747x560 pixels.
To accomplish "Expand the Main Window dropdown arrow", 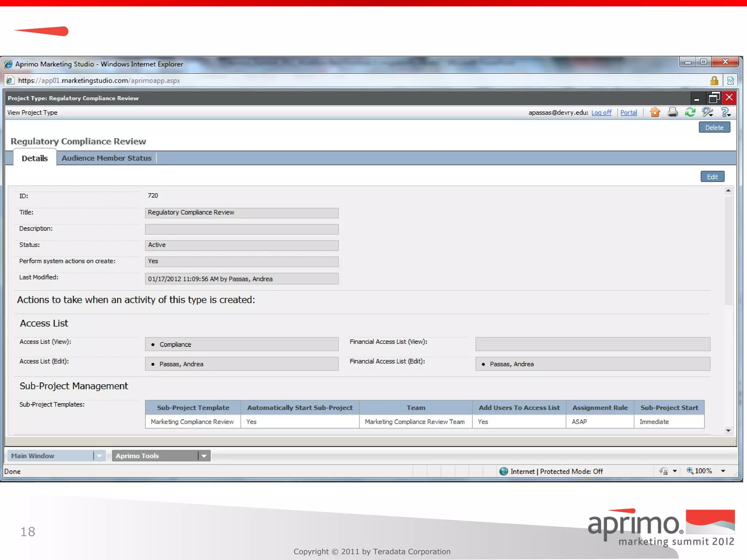I will click(x=99, y=456).
